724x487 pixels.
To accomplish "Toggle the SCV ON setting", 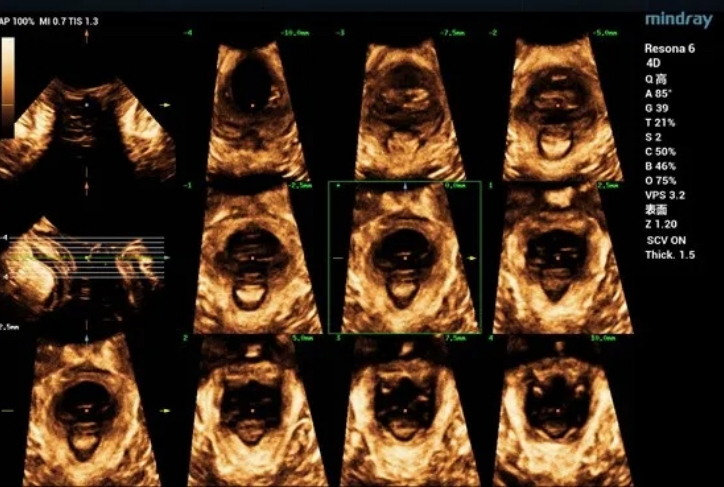I will pos(668,241).
